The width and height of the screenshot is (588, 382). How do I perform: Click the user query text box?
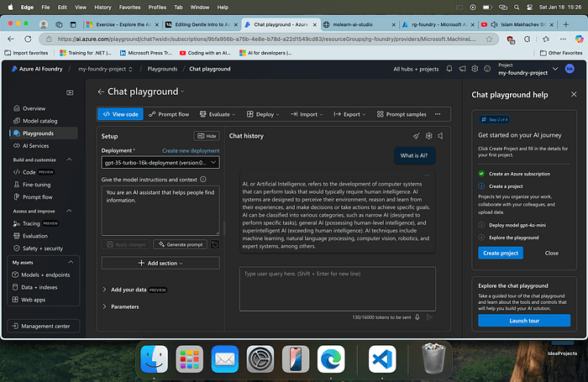tap(338, 289)
